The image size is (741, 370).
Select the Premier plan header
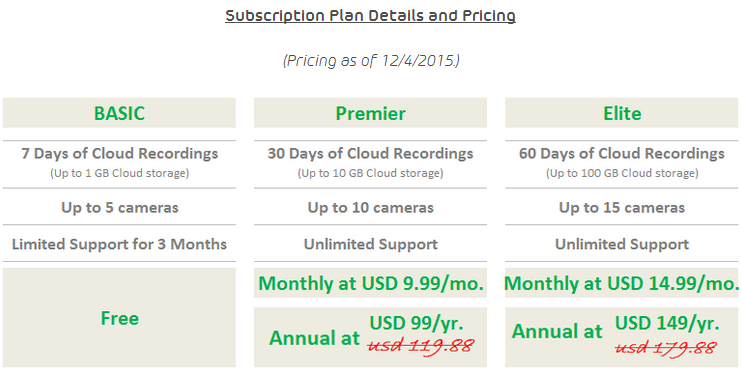370,113
